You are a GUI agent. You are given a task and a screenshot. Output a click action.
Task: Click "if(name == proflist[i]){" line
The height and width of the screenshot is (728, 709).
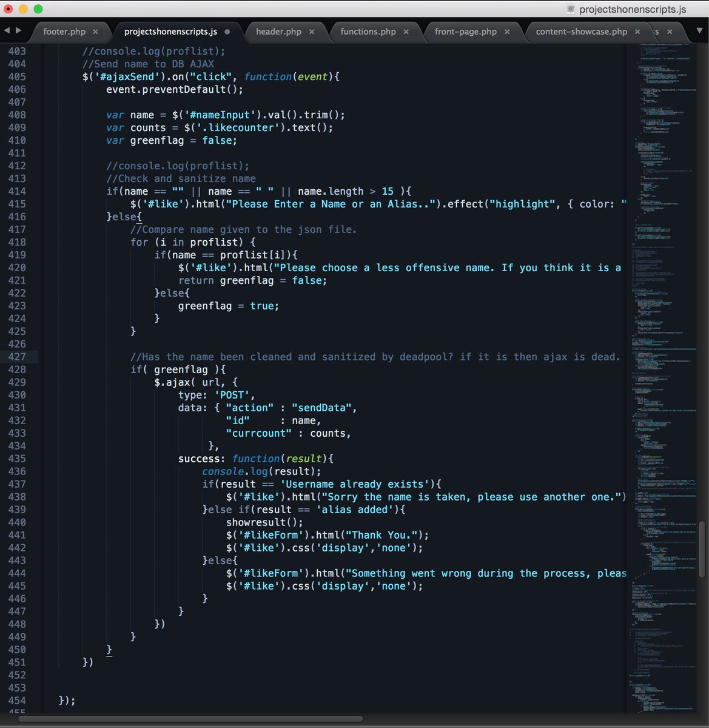click(226, 255)
